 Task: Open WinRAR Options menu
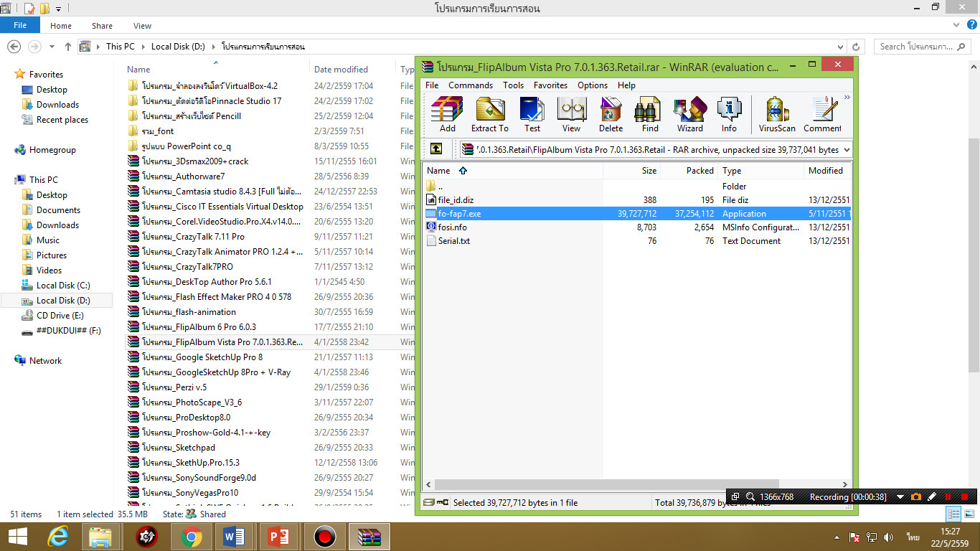[x=593, y=85]
